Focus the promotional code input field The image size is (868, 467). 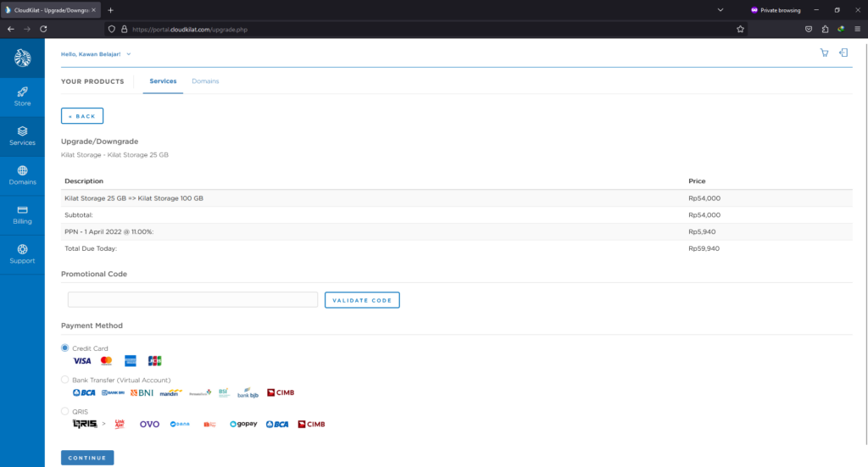[192, 300]
